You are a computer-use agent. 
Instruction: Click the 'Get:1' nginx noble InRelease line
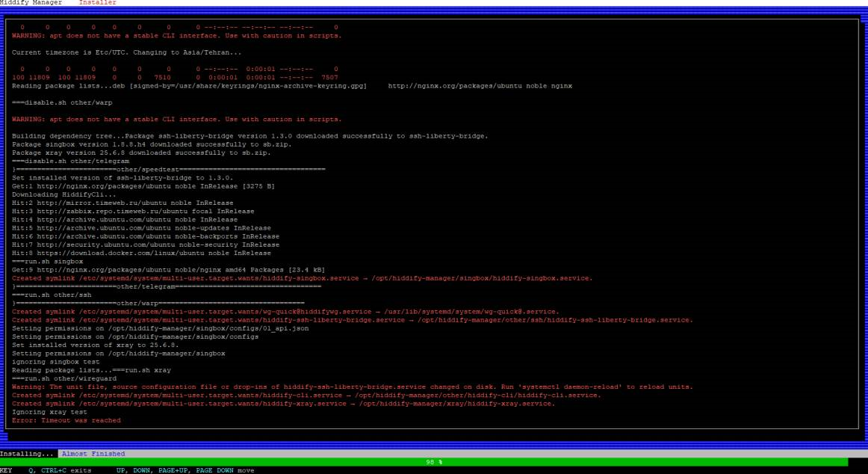143,186
